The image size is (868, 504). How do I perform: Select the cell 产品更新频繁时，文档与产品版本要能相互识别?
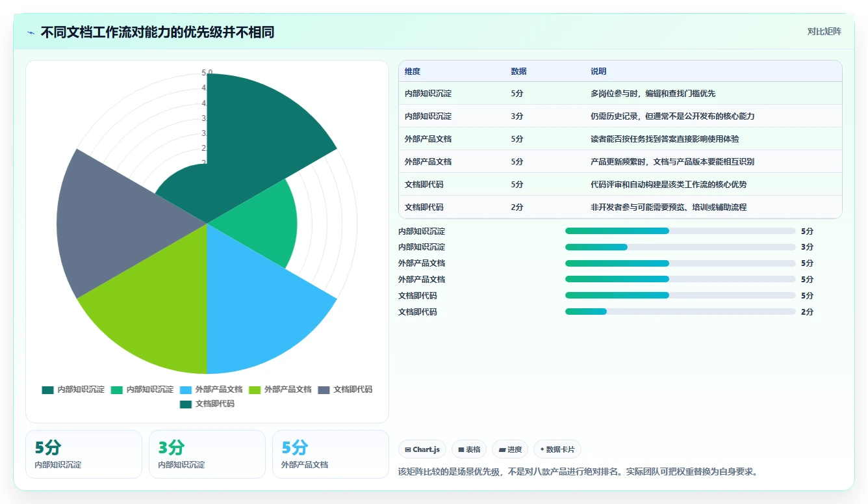(672, 162)
